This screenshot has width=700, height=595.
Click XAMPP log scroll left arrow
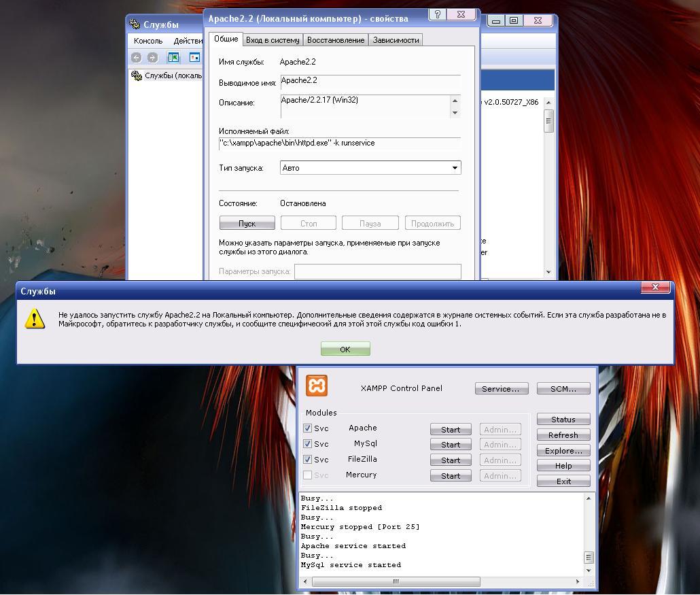(x=305, y=581)
